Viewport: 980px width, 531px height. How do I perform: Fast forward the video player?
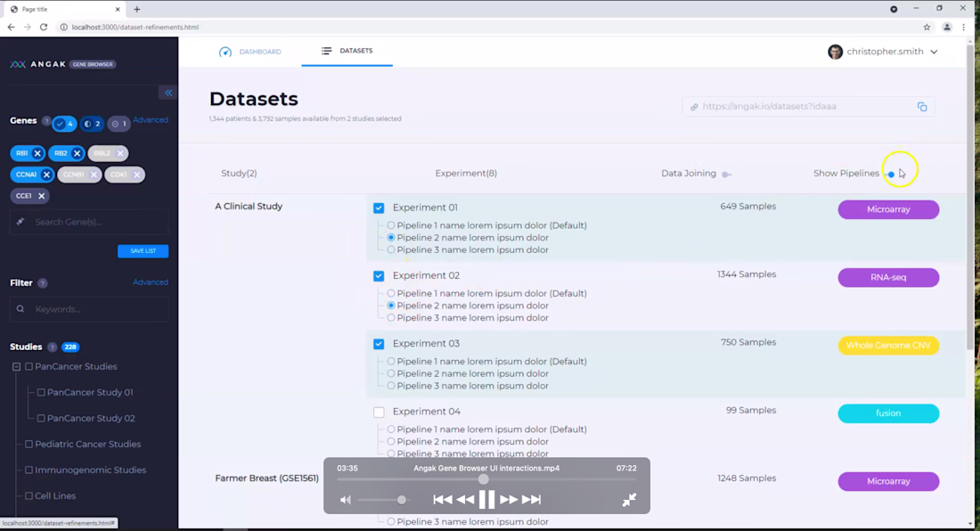click(x=509, y=499)
